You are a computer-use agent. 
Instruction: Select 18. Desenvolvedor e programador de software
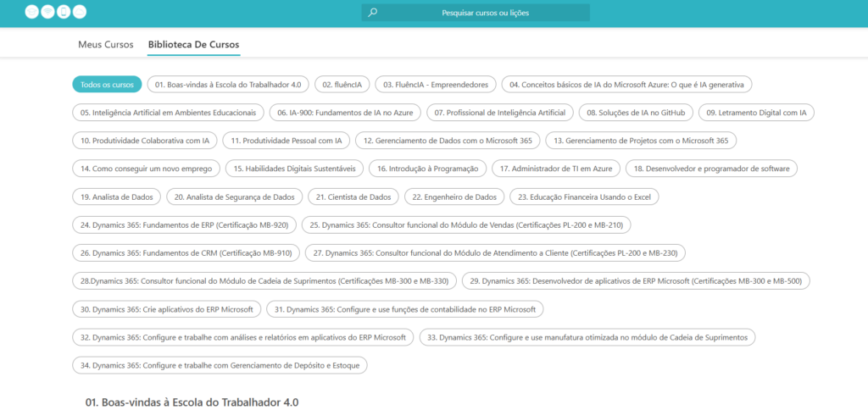tap(711, 169)
